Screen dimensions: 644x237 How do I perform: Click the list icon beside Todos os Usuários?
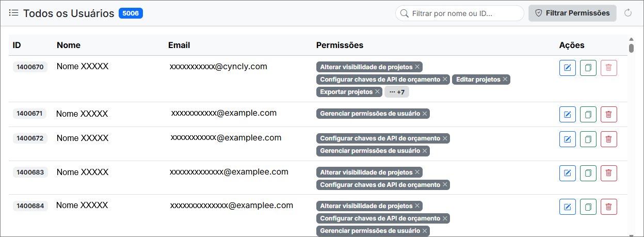[14, 13]
